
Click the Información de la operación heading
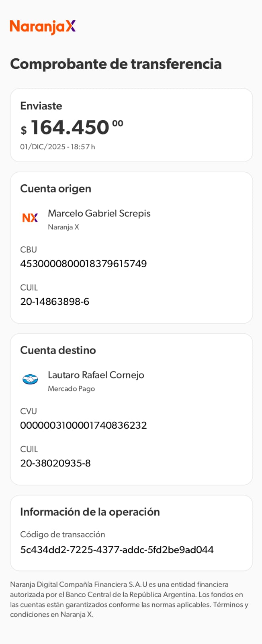pos(90,512)
